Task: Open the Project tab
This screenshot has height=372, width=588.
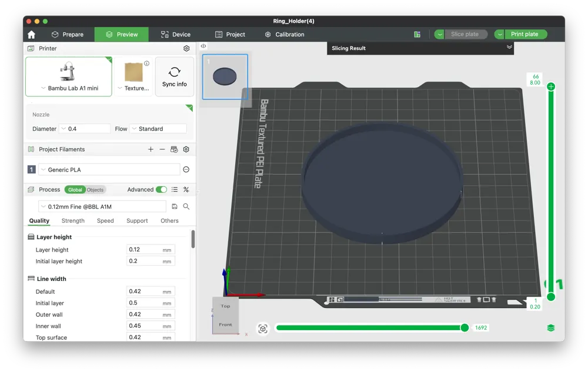Action: pyautogui.click(x=230, y=35)
